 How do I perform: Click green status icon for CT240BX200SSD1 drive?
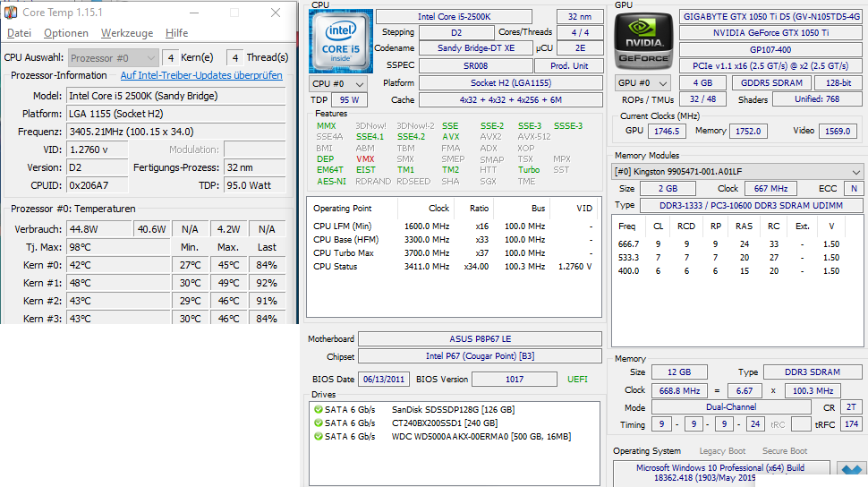[319, 423]
